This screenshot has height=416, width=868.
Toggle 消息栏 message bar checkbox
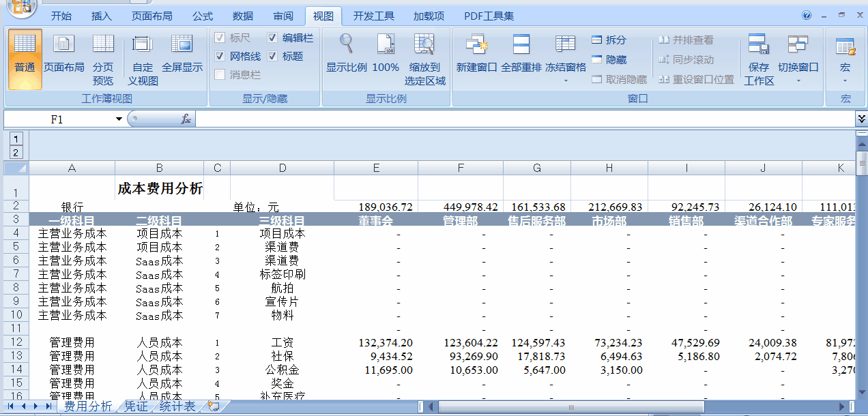(220, 75)
